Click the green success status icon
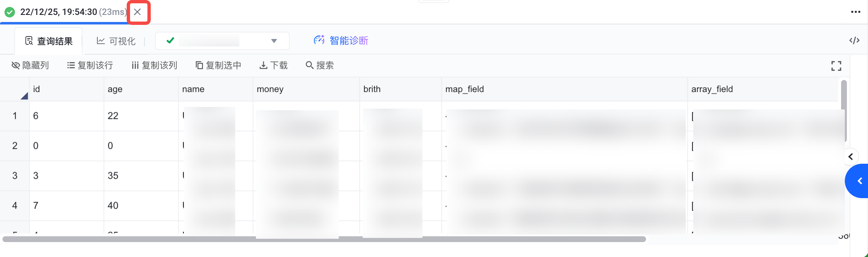The width and height of the screenshot is (868, 257). click(x=10, y=12)
